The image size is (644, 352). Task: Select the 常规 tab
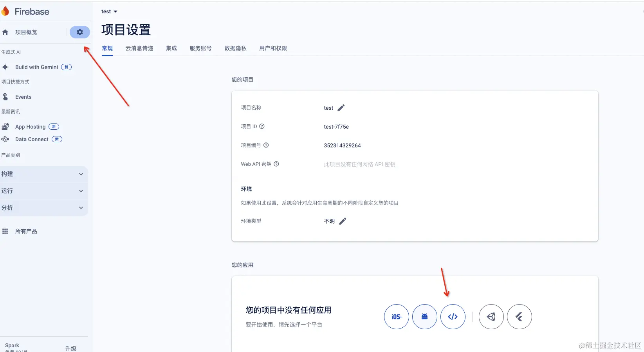(x=107, y=48)
